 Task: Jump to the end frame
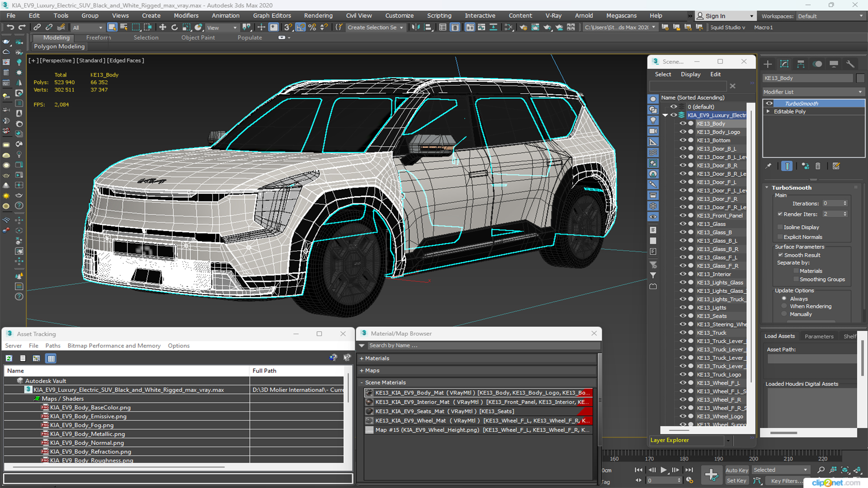point(689,470)
